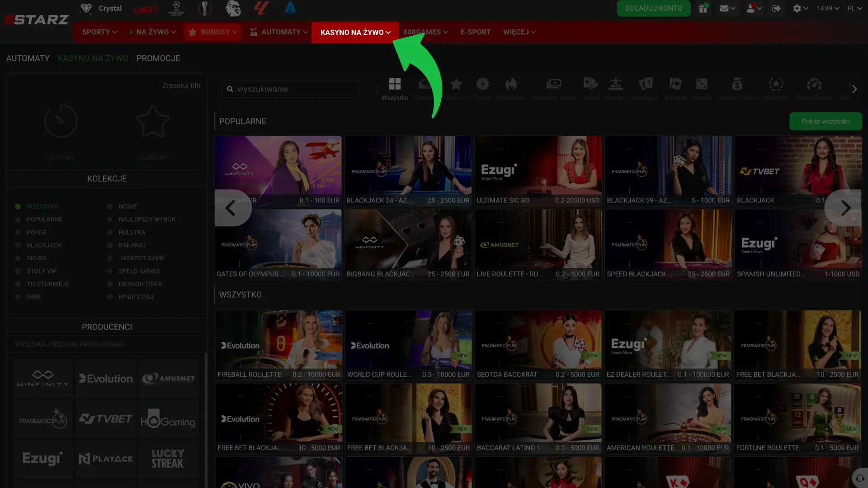Open the Serie A shortcut icon

tap(290, 8)
